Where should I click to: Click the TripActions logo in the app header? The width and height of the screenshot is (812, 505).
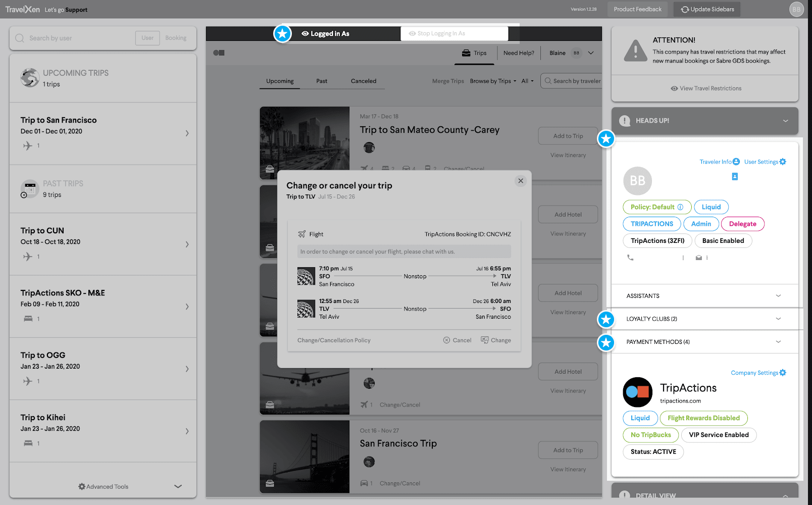click(x=219, y=53)
